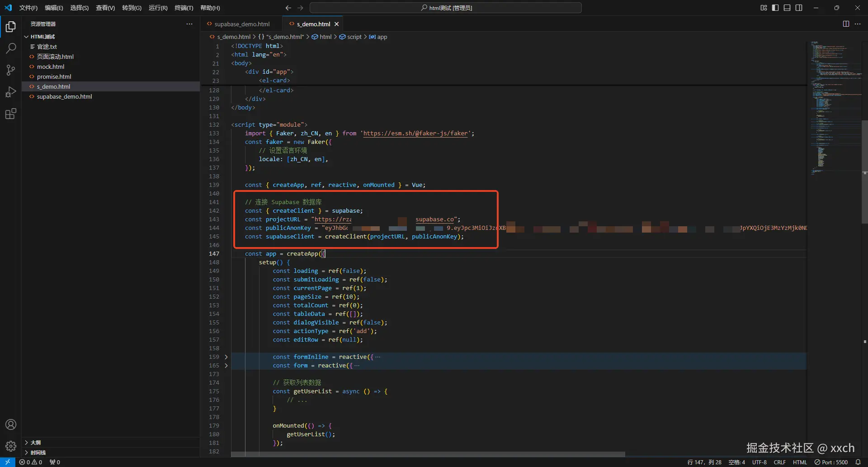
Task: Click the split editor right icon
Action: (x=846, y=24)
